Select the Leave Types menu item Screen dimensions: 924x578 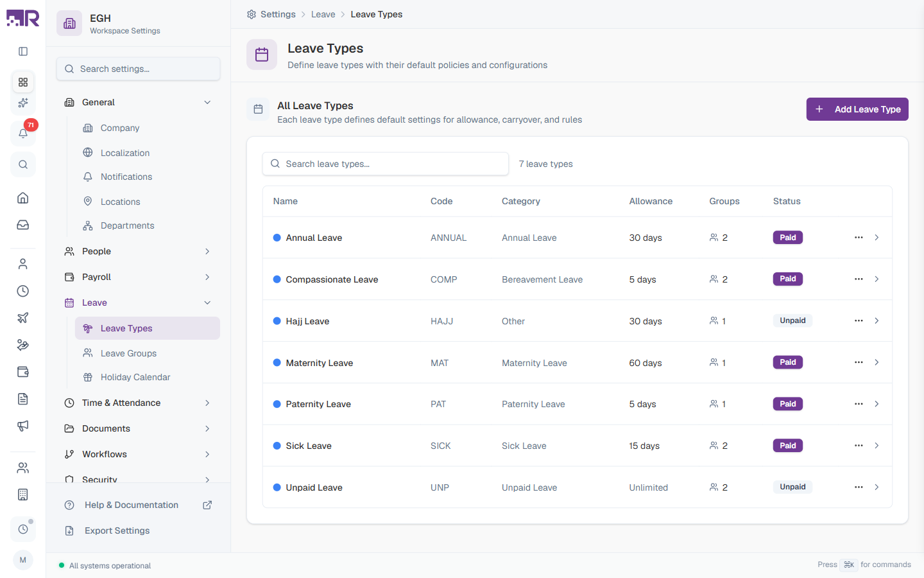coord(147,328)
